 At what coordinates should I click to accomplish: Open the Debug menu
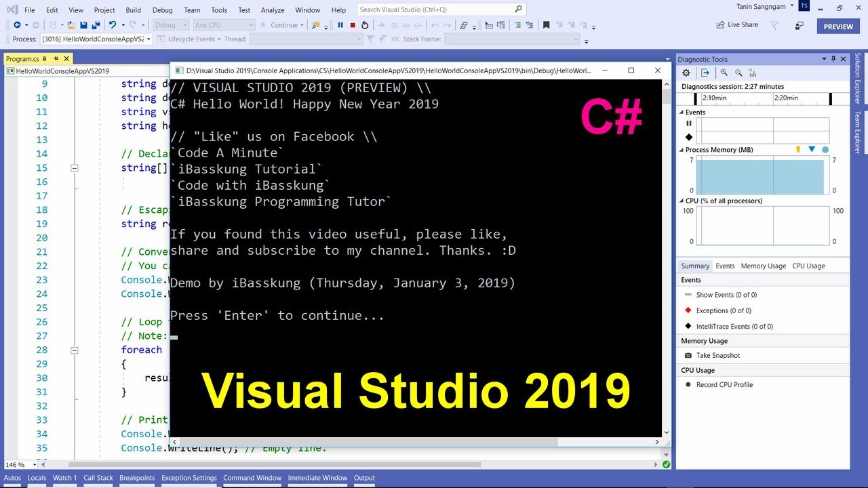point(162,10)
